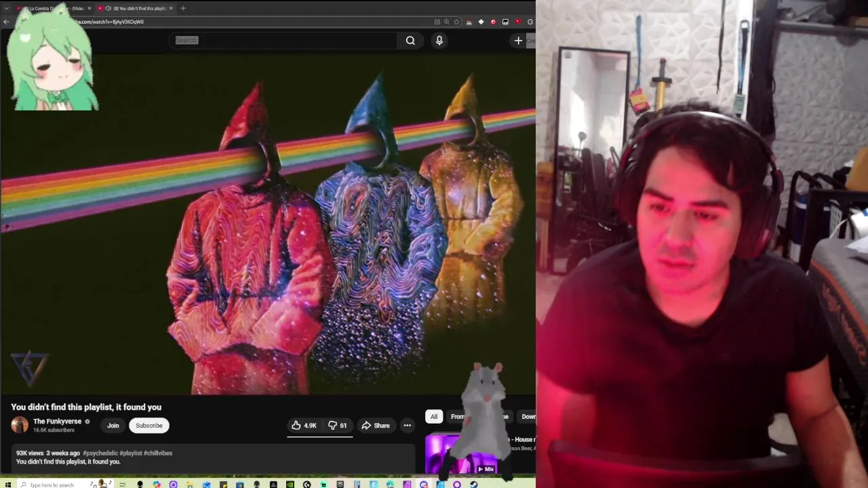Activate voice search microphone icon
This screenshot has height=488, width=868.
tap(439, 41)
